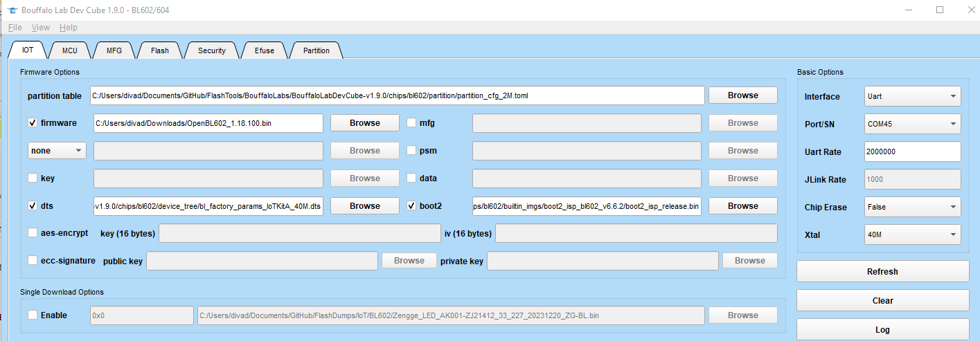
Task: Click the 'Single Download Options' label
Action: [62, 293]
